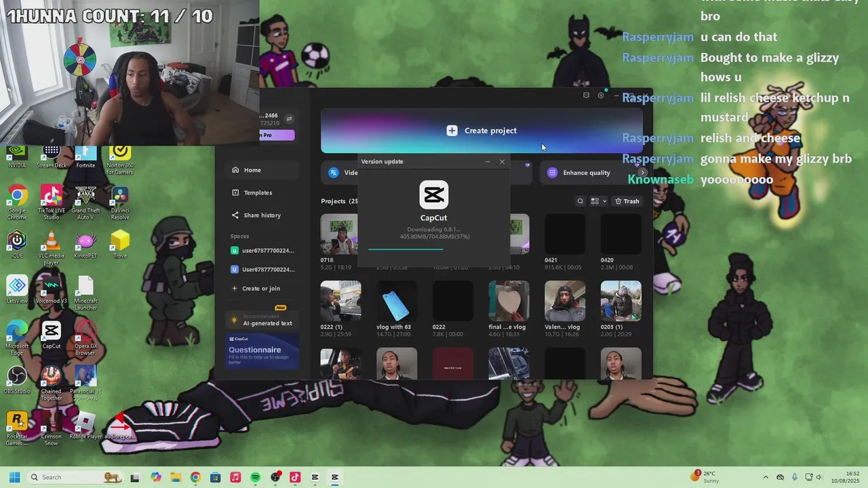
Task: Select the CapCut desktop shortcut icon
Action: point(51,335)
